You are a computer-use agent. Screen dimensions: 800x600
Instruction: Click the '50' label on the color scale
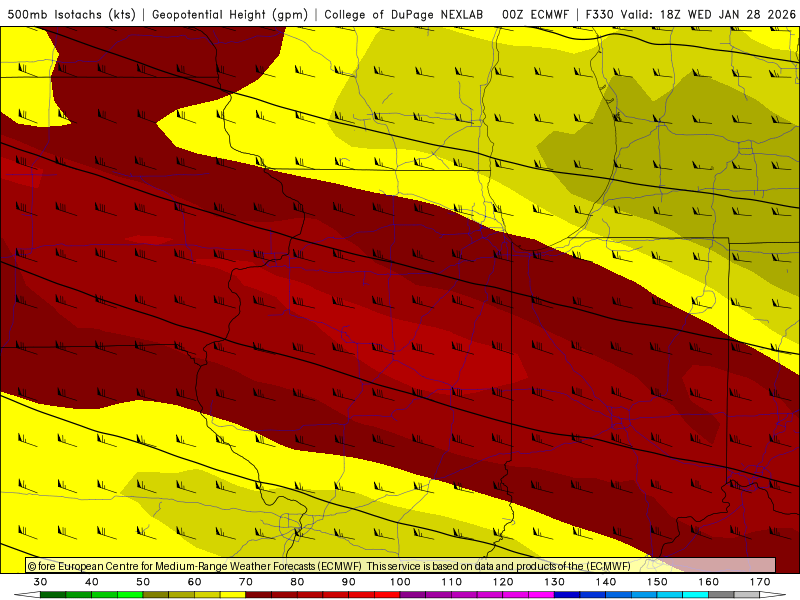coord(143,582)
